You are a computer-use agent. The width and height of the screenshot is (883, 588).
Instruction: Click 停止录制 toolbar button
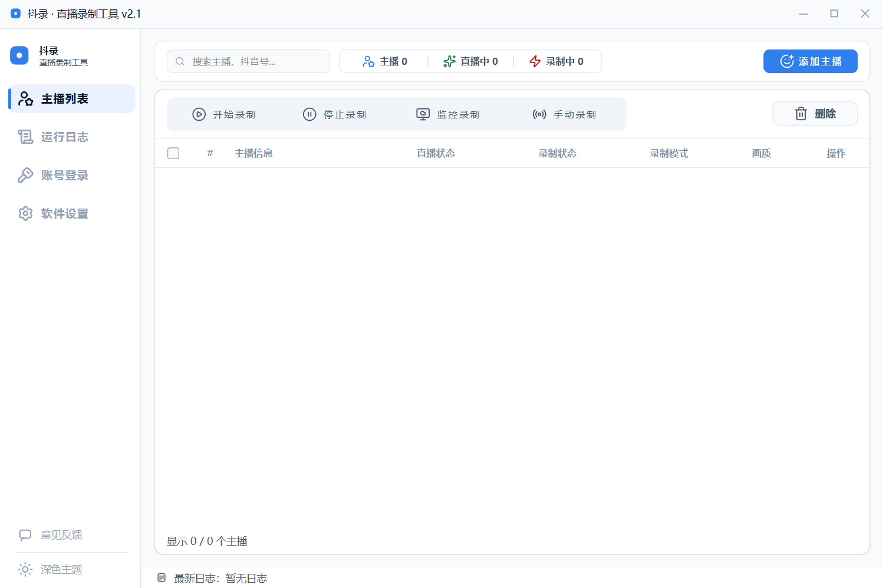click(335, 114)
